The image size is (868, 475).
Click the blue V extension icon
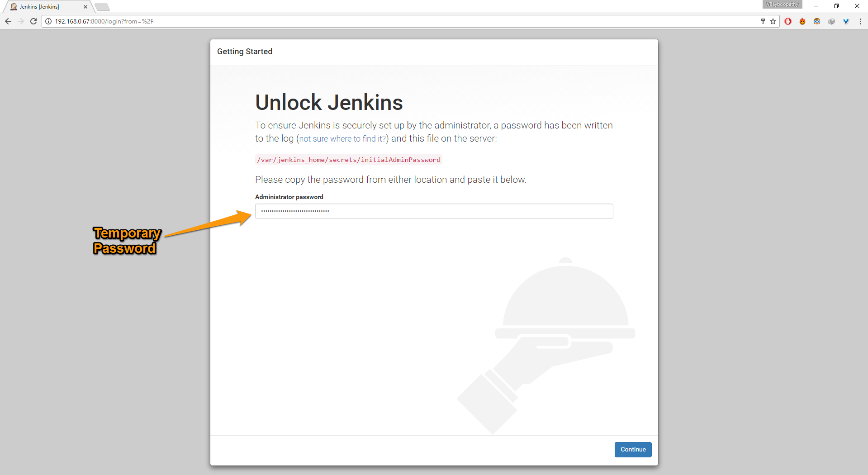pos(846,21)
